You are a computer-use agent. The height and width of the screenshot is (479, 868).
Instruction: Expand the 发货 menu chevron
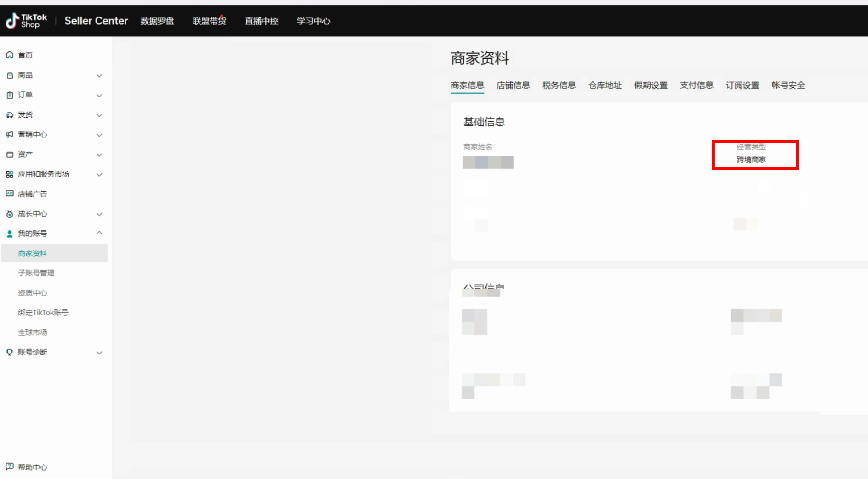(99, 115)
